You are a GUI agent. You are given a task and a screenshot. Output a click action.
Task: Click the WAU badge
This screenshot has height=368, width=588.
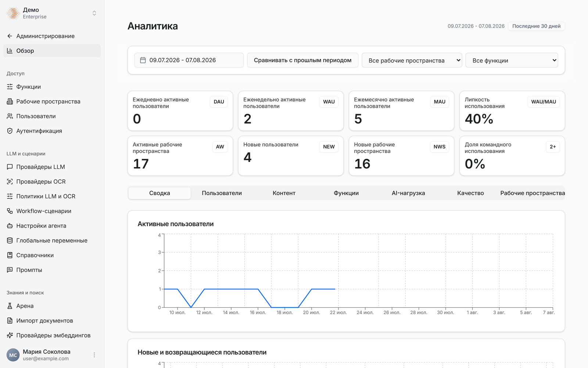(x=329, y=102)
